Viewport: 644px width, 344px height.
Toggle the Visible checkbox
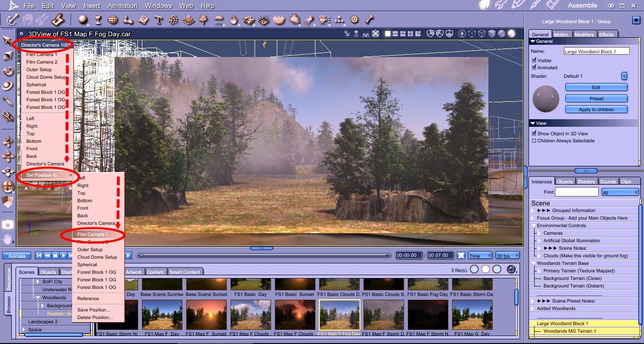coord(534,60)
